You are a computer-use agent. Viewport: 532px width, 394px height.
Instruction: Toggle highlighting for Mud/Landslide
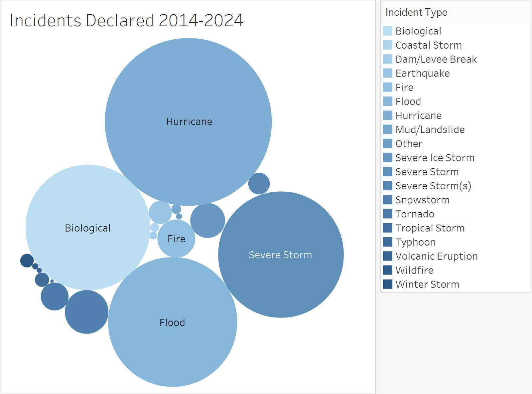click(x=430, y=129)
